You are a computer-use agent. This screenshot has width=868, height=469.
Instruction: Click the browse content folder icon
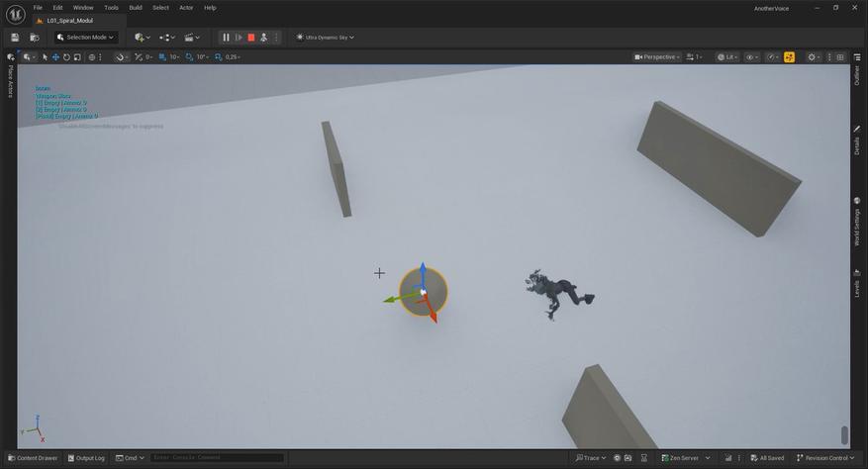pos(35,37)
